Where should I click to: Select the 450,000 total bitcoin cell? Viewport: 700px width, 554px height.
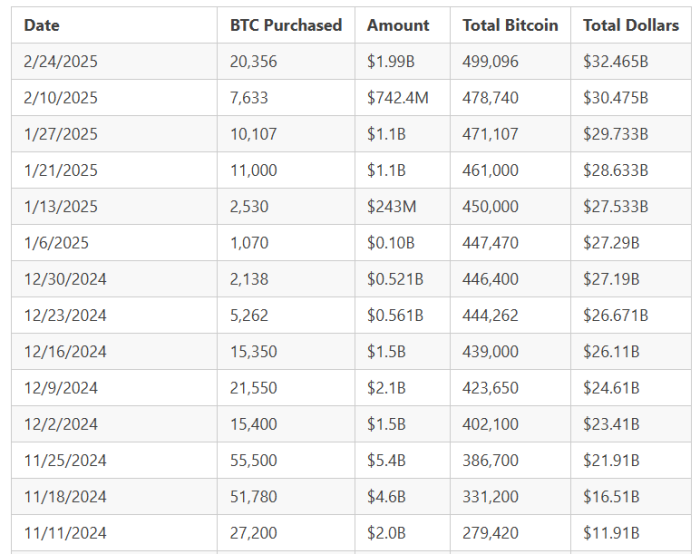click(491, 207)
